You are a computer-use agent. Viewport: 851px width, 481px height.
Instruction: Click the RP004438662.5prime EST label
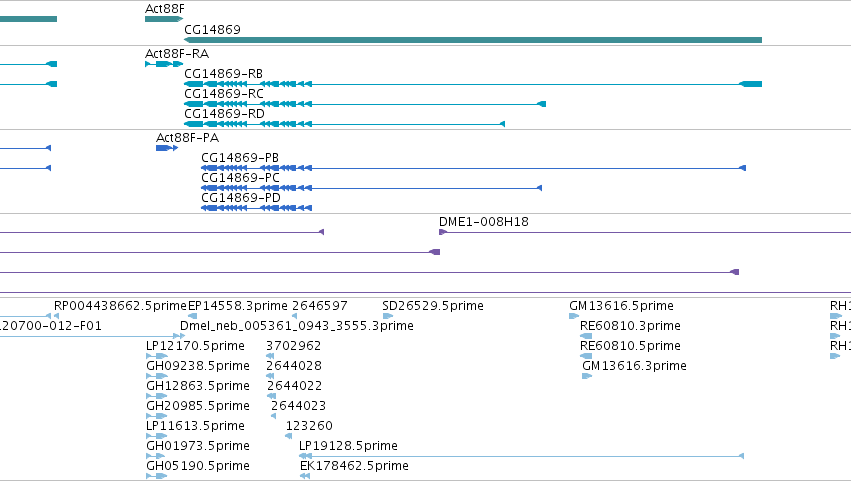[120, 306]
